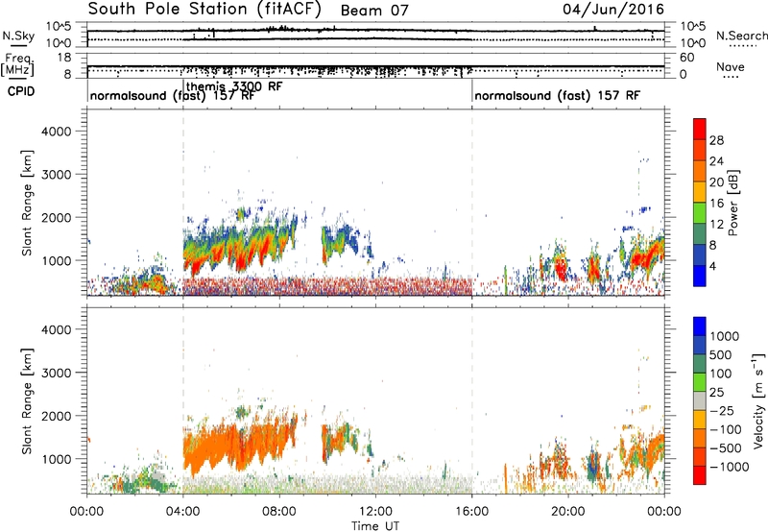This screenshot has width=768, height=532.
Task: Click '4000' on the power panel range axis
Action: [x=56, y=132]
